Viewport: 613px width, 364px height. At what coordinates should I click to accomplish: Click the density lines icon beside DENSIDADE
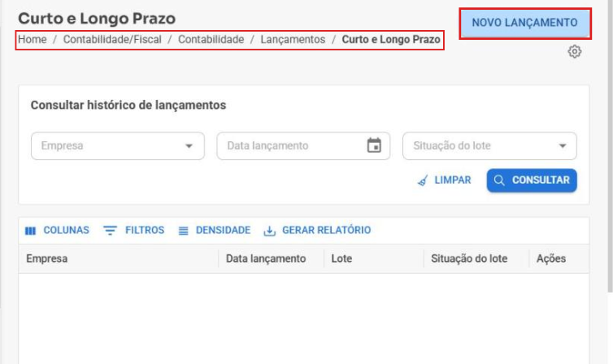click(x=184, y=231)
